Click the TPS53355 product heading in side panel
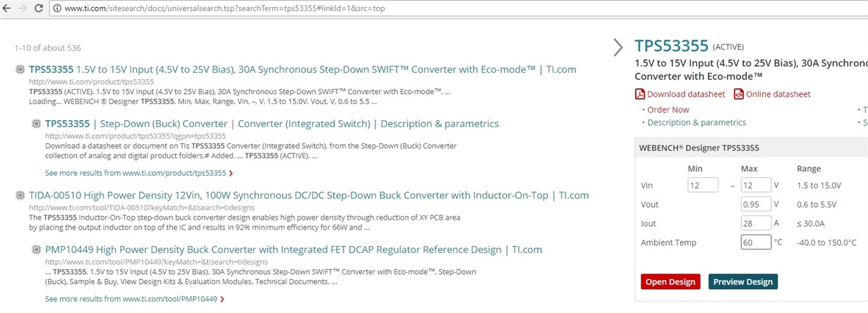868x313 pixels. pos(671,46)
